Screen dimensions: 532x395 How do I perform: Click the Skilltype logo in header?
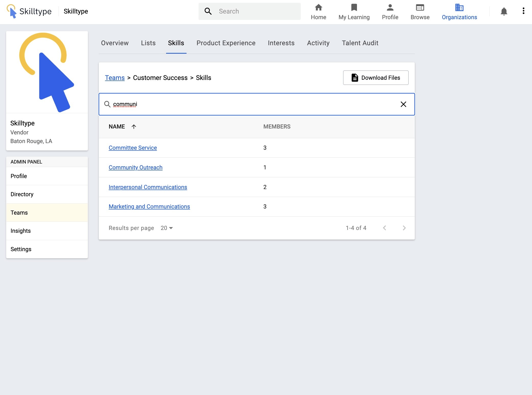coord(29,11)
